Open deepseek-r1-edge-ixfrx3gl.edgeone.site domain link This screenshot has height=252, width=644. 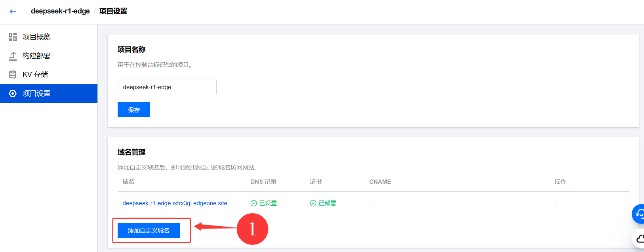pyautogui.click(x=175, y=203)
